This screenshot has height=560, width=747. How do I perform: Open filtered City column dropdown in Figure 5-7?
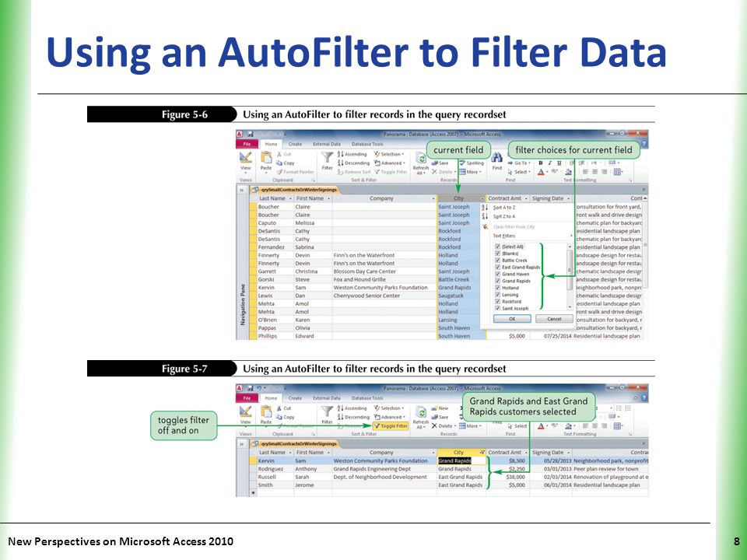coord(482,453)
